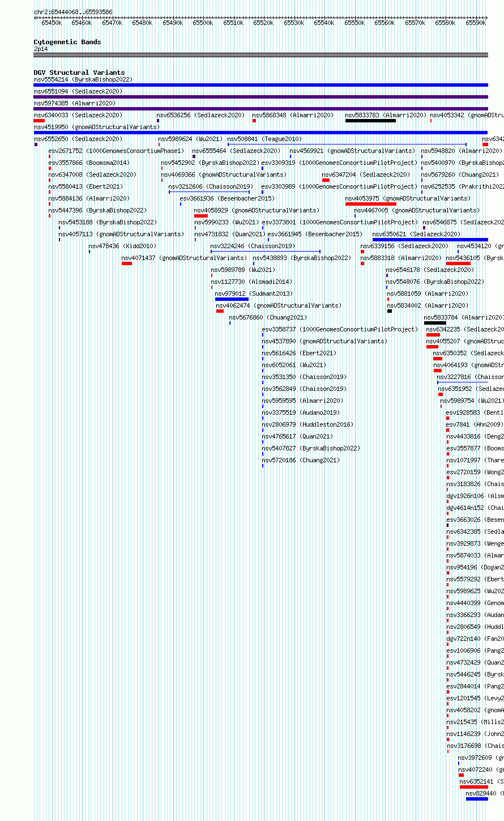Open nsv5548076 (ByrskaBishop2022) label
The height and width of the screenshot is (821, 504).
pyautogui.click(x=435, y=282)
